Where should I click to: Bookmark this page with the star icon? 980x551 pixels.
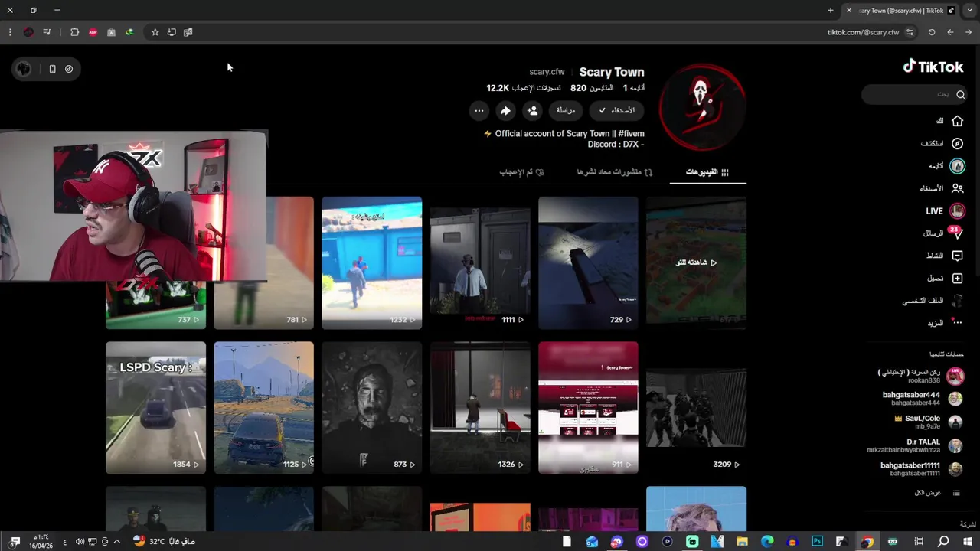point(155,32)
